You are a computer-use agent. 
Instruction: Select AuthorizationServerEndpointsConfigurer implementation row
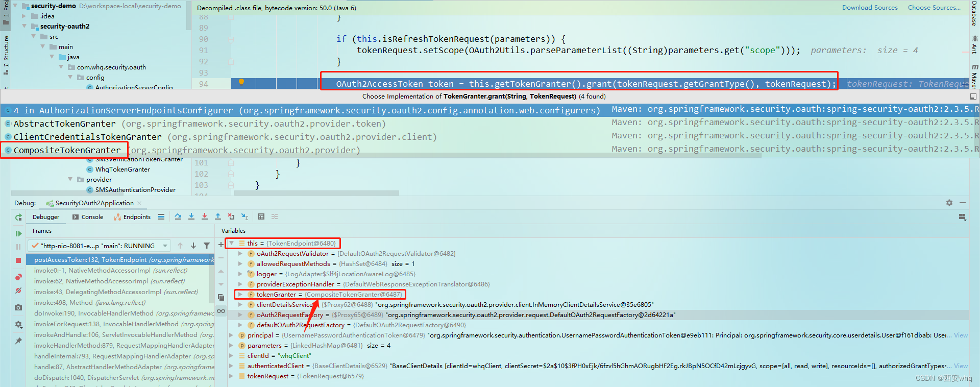[489, 110]
